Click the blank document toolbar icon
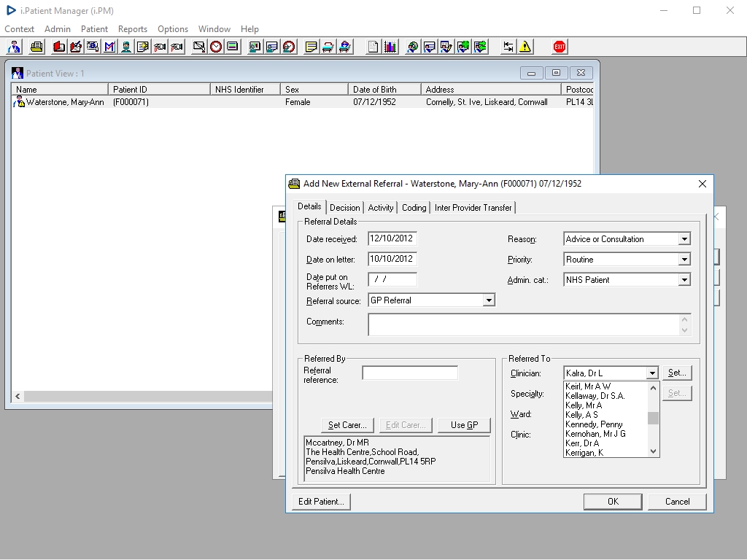This screenshot has width=747, height=560. point(373,47)
